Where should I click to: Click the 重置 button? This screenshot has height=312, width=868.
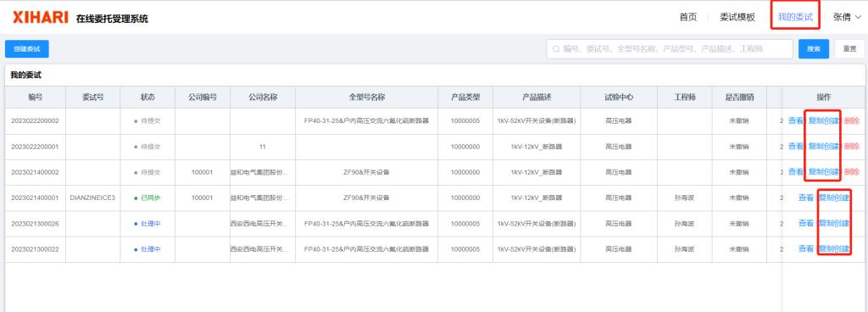coord(849,48)
